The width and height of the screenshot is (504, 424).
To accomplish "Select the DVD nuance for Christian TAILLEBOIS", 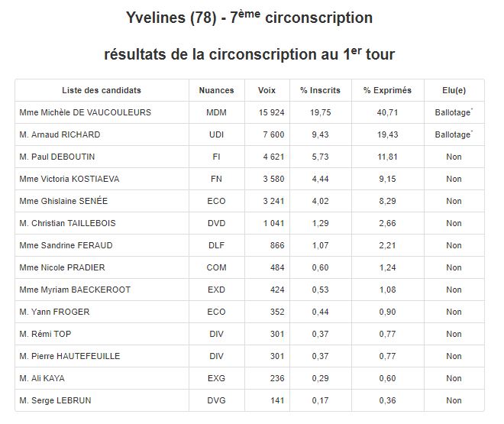I will pyautogui.click(x=216, y=223).
